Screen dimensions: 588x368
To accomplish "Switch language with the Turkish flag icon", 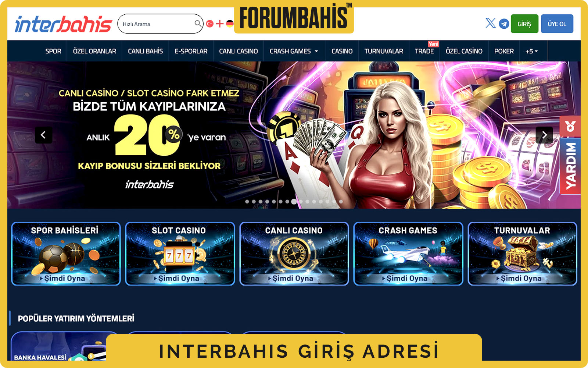I will coord(210,24).
